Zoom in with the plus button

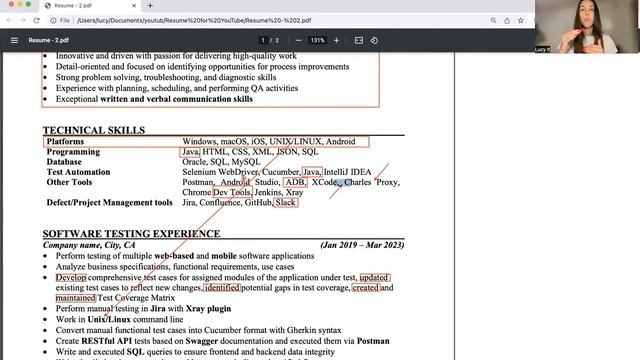pos(336,40)
